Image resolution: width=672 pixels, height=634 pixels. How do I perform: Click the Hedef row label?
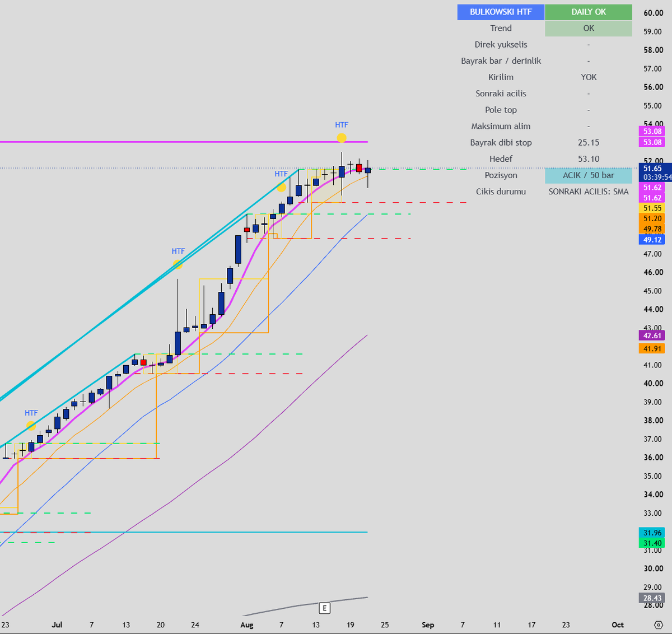coord(501,159)
